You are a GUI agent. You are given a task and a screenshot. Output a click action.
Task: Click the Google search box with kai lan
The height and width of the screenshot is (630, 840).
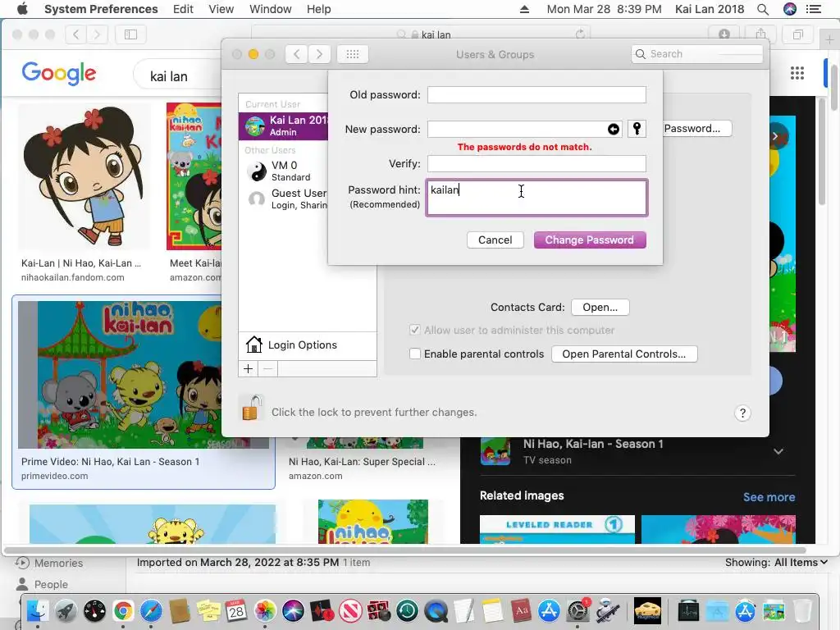[178, 76]
